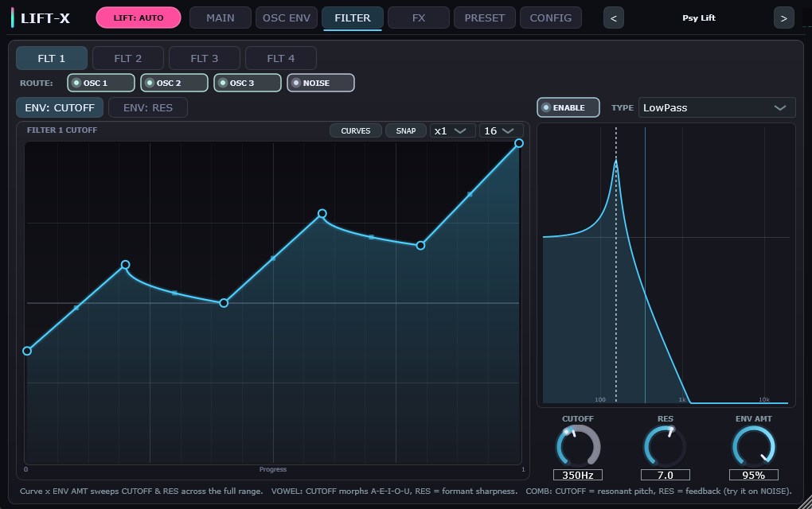This screenshot has height=509, width=812.
Task: Click the ENV AMT knob
Action: [753, 446]
